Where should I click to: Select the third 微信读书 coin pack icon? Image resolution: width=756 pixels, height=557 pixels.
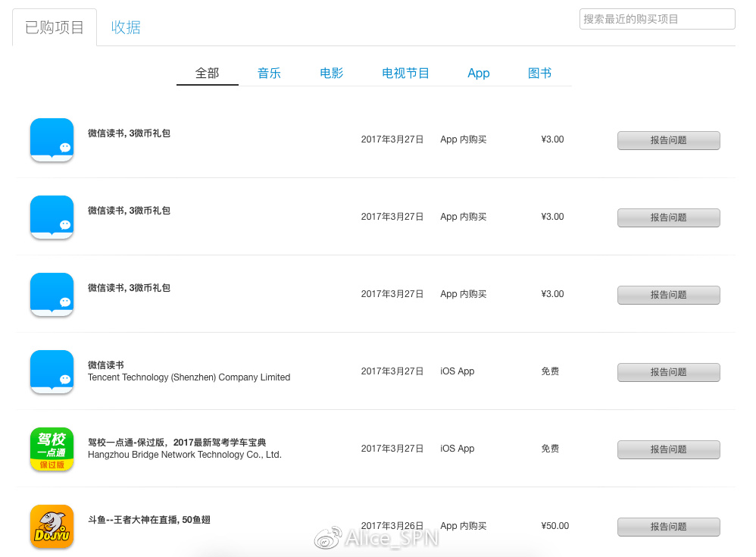(x=52, y=294)
